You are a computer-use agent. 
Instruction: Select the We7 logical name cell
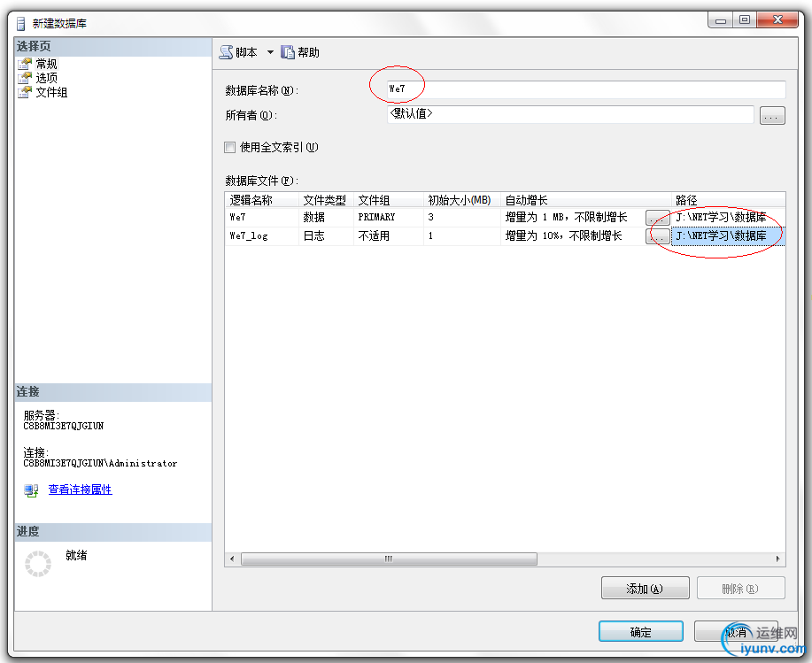(x=262, y=218)
